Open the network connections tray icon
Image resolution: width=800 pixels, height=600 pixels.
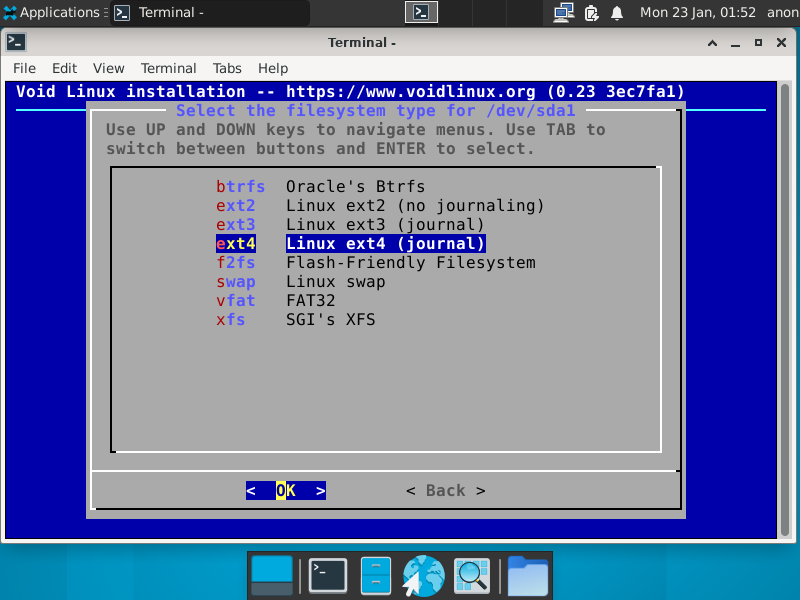564,12
